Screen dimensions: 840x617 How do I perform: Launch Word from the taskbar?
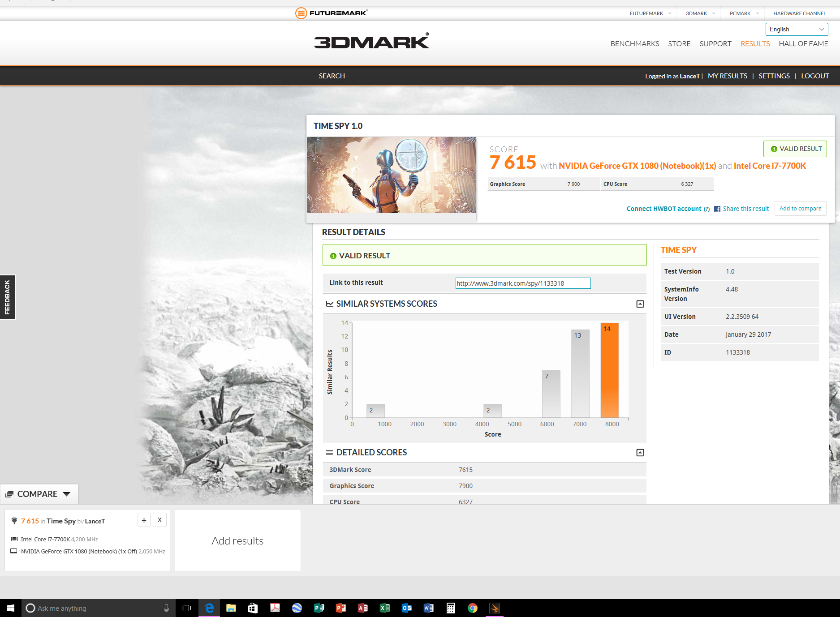point(429,608)
